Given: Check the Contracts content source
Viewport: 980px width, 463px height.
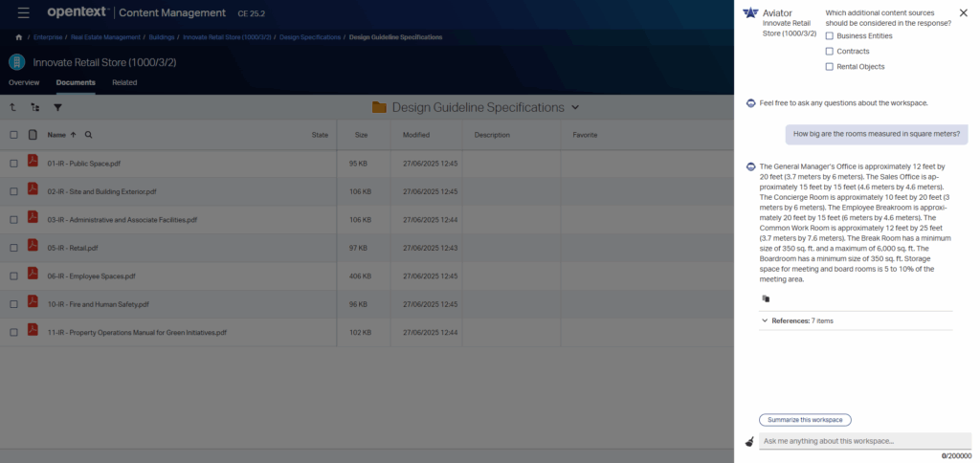Looking at the screenshot, I should tap(830, 51).
